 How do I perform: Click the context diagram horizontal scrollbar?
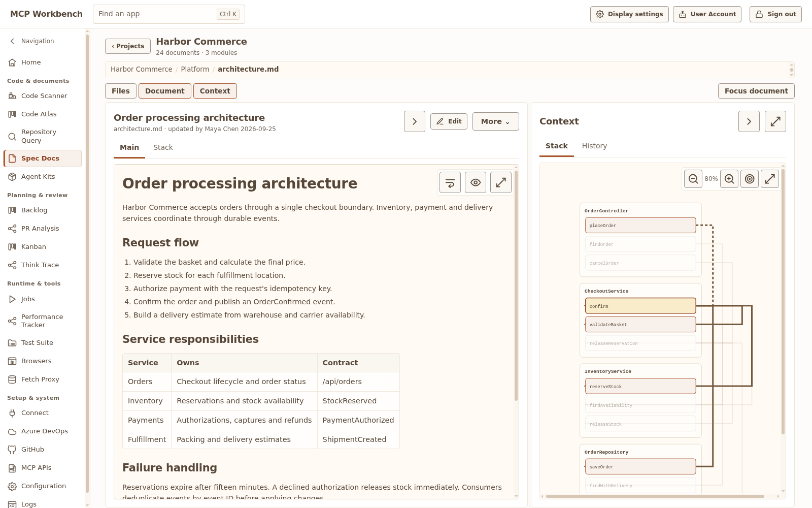pos(655,496)
